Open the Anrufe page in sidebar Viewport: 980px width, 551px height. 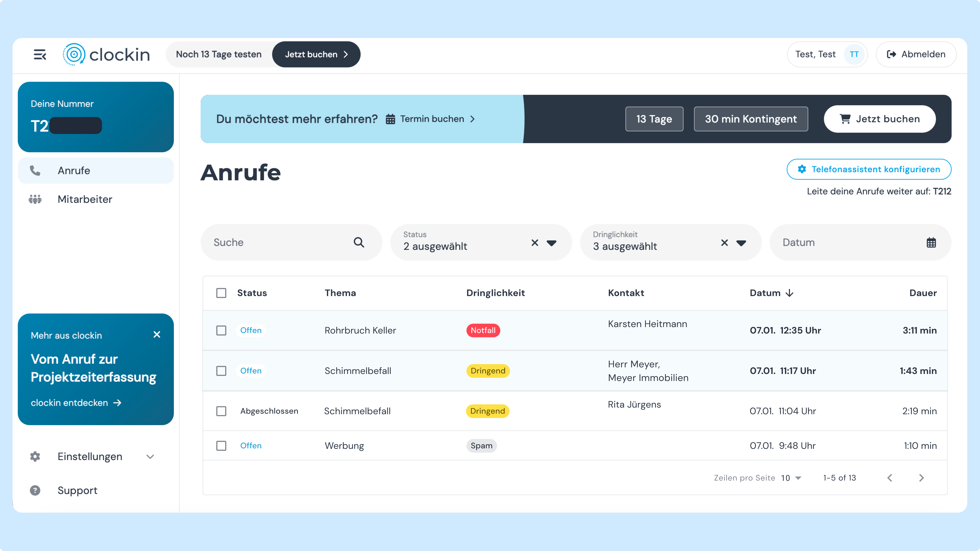95,170
